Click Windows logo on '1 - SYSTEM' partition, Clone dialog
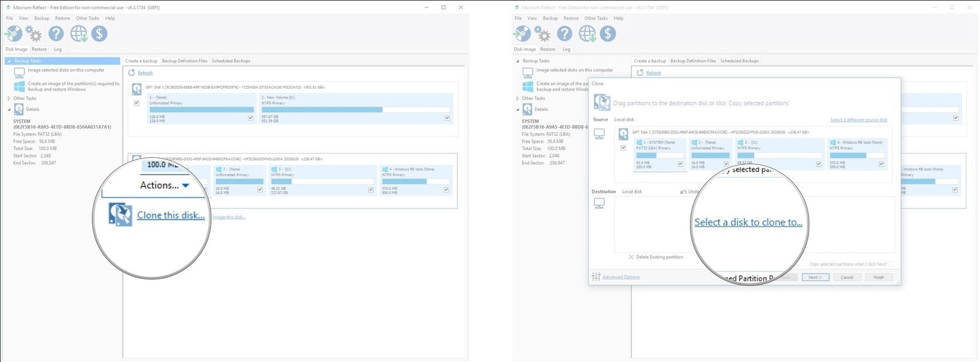 point(639,142)
